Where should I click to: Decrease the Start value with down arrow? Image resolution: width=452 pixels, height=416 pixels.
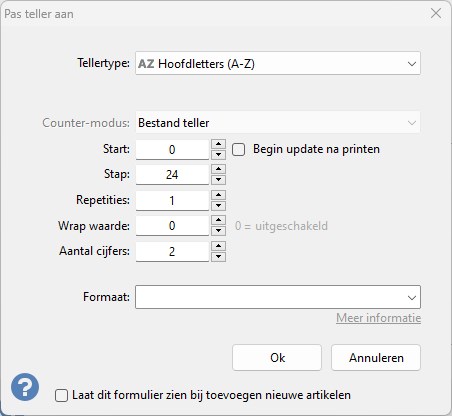[218, 154]
